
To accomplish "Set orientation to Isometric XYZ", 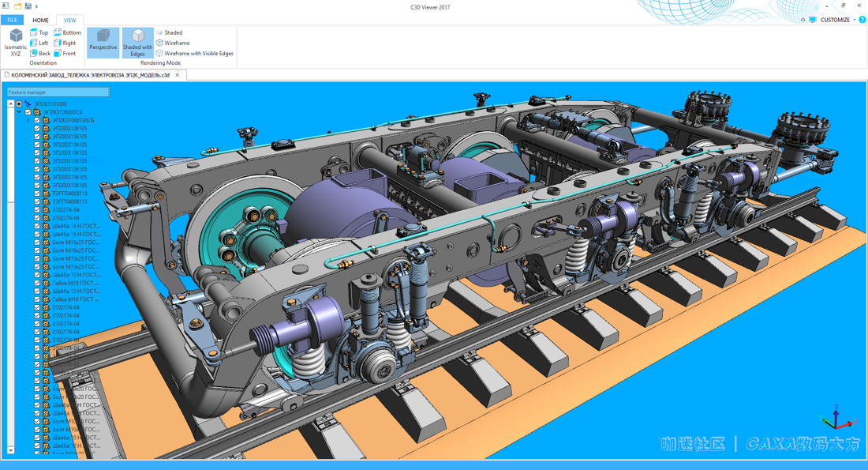I will (16, 43).
